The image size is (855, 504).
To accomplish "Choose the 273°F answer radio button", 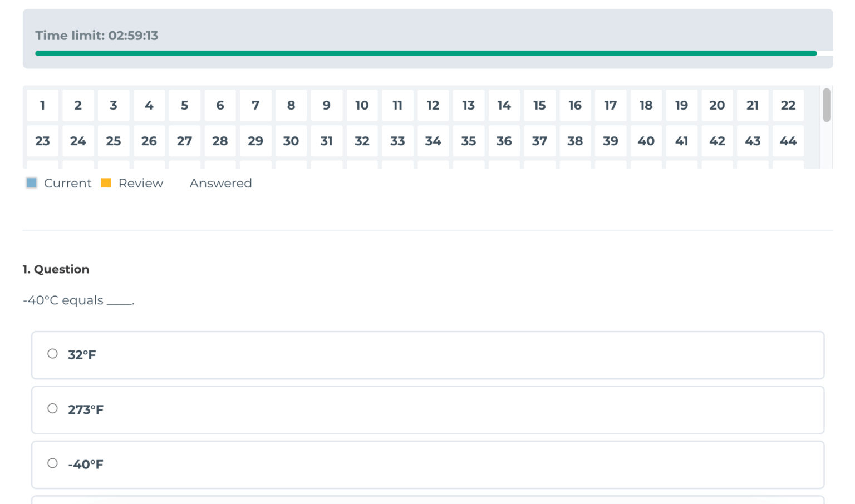I will [52, 409].
